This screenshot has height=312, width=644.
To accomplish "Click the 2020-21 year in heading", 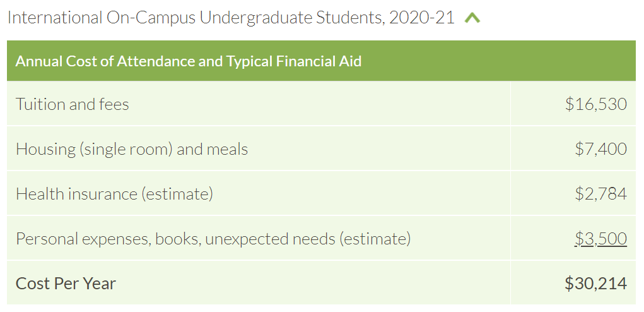I will 422,18.
